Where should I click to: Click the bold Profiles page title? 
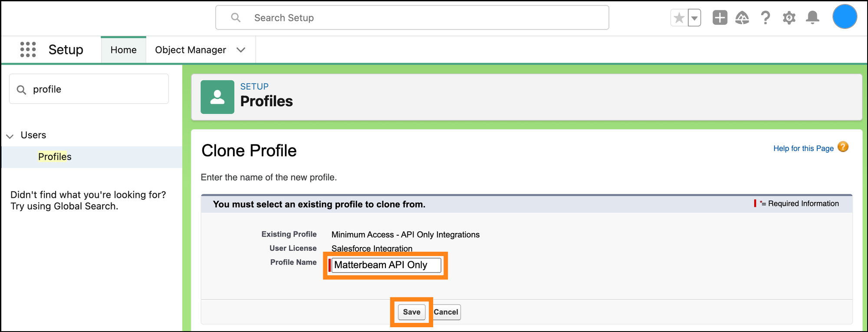coord(266,101)
